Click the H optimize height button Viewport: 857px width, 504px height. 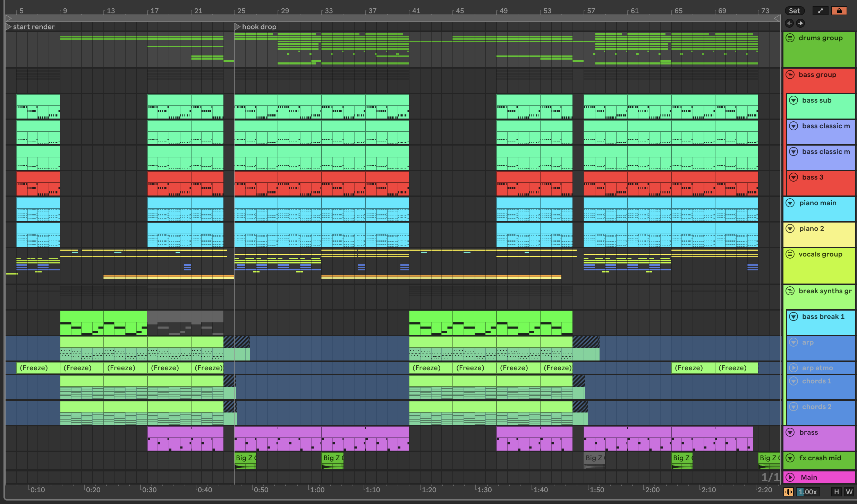[x=836, y=492]
